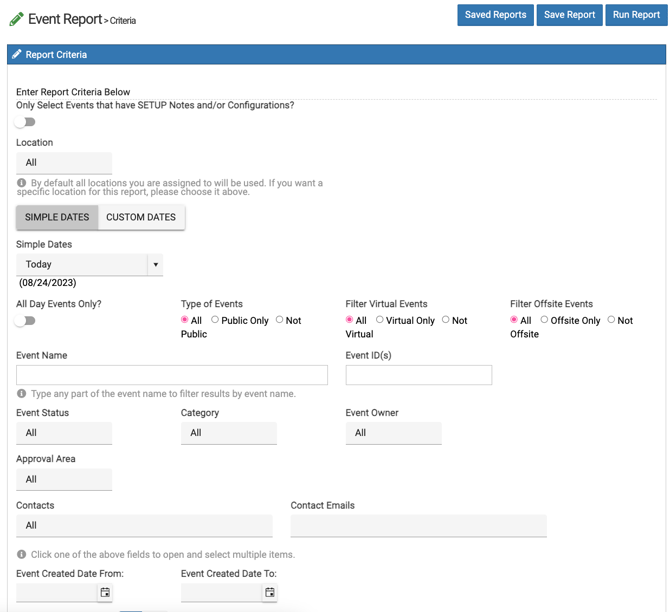Click the pencil icon in Report Criteria header
This screenshot has width=670, height=612.
tap(17, 55)
